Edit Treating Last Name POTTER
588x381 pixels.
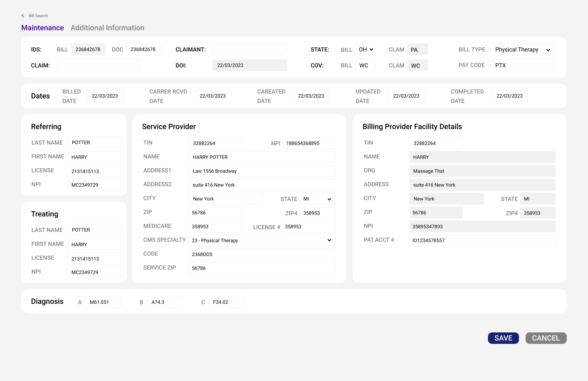(95, 230)
